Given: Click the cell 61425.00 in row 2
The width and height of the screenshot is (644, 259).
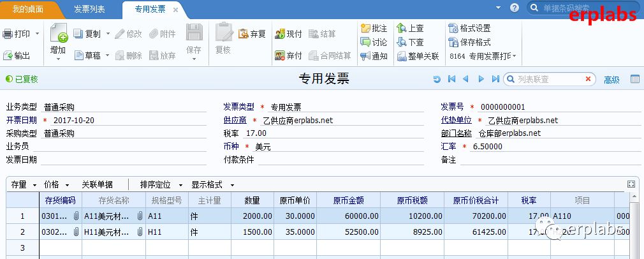Looking at the screenshot, I should coord(476,232).
